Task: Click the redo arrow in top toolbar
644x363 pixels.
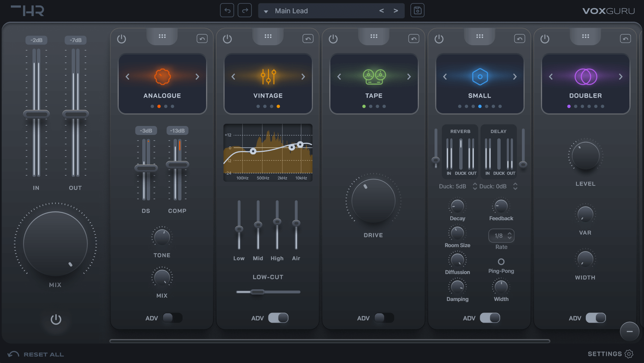Action: [245, 10]
